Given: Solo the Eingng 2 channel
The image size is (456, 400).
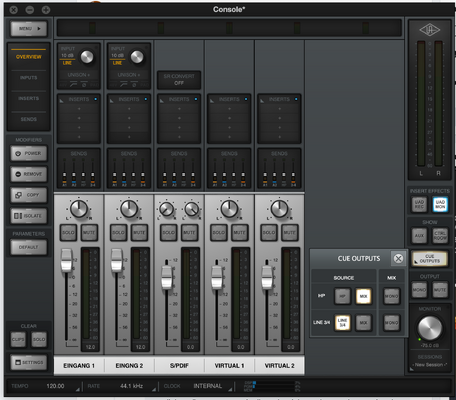Looking at the screenshot, I should (x=118, y=232).
